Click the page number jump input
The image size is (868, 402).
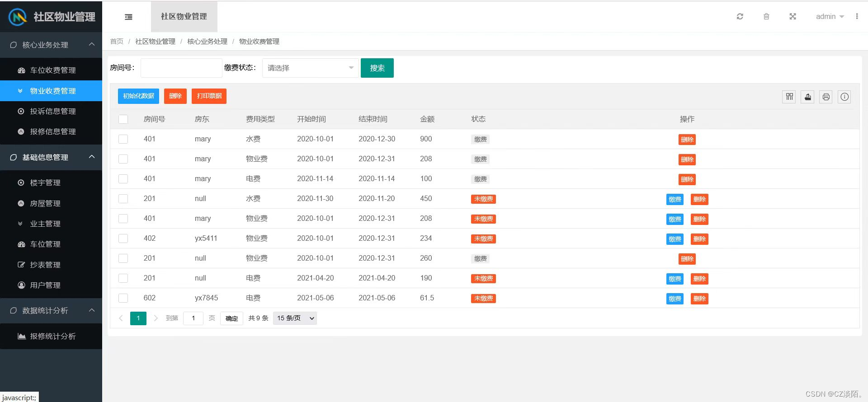click(x=193, y=318)
